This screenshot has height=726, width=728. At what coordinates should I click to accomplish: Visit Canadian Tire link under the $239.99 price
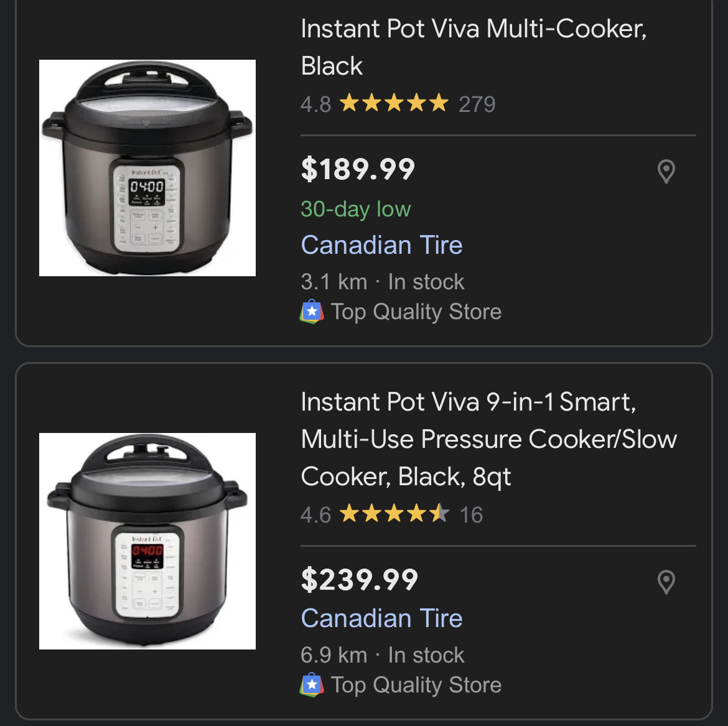[381, 618]
